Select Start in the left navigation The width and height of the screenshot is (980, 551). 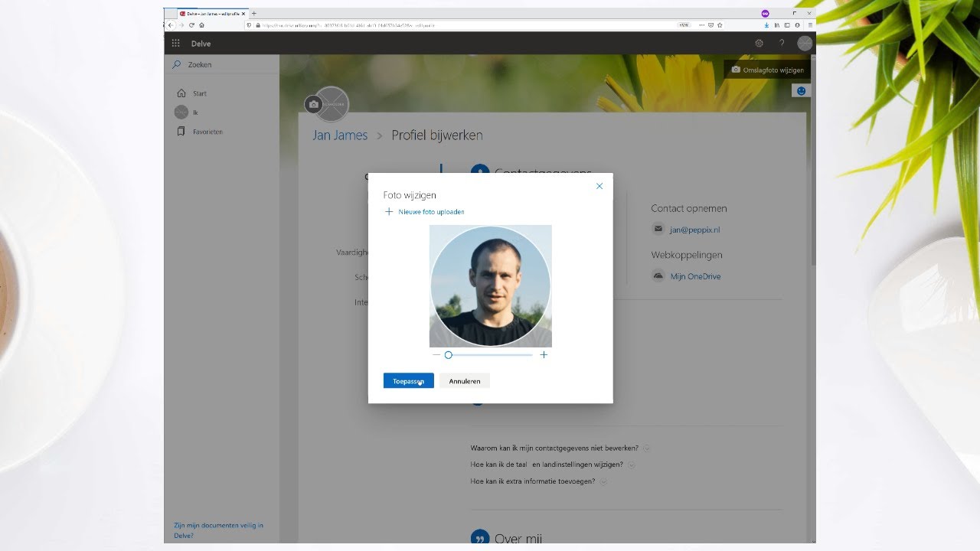[x=200, y=93]
